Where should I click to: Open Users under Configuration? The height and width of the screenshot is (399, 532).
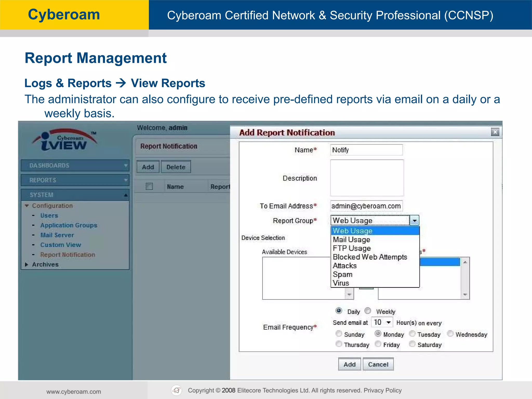pos(49,216)
